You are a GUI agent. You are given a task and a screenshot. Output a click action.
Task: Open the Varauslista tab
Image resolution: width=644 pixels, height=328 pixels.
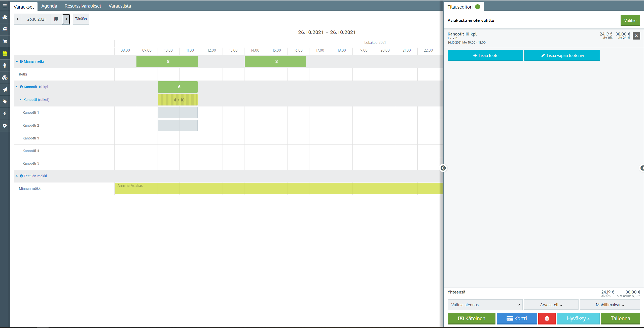tap(120, 6)
